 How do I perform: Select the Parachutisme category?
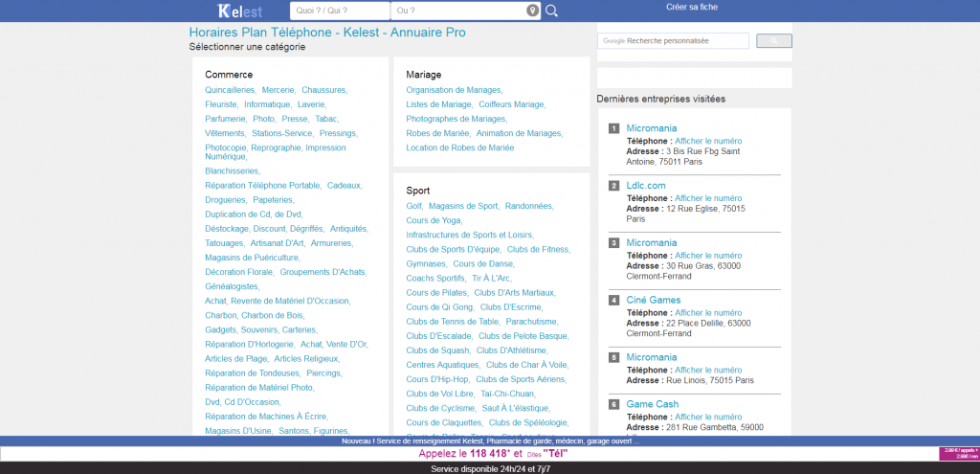point(531,322)
